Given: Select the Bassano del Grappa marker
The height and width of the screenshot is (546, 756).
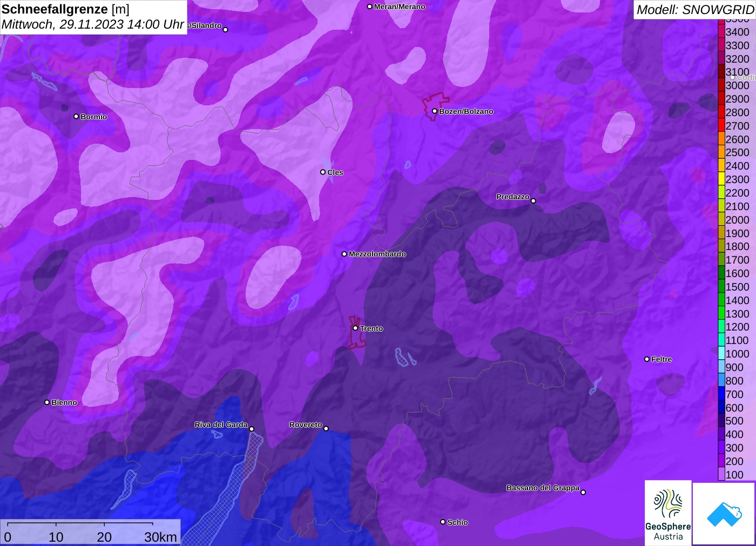Looking at the screenshot, I should (x=583, y=491).
